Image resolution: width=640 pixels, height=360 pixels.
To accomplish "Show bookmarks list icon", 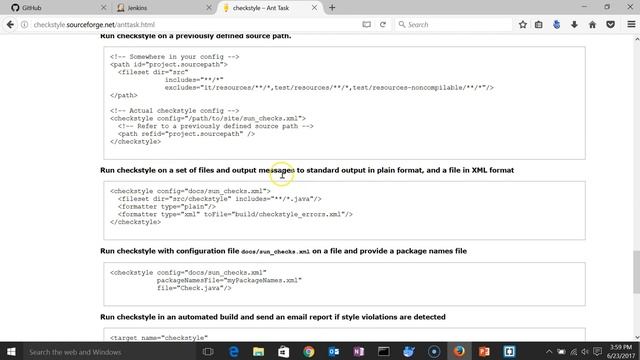I will [539, 24].
